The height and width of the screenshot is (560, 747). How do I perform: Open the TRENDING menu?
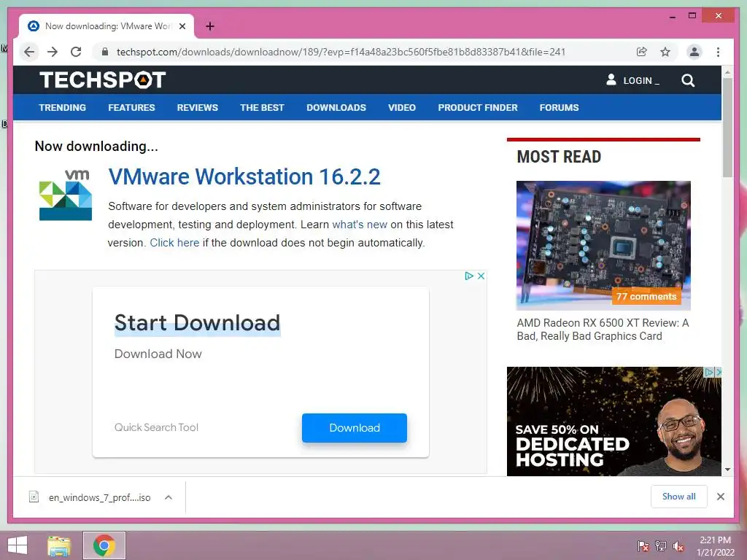point(63,108)
